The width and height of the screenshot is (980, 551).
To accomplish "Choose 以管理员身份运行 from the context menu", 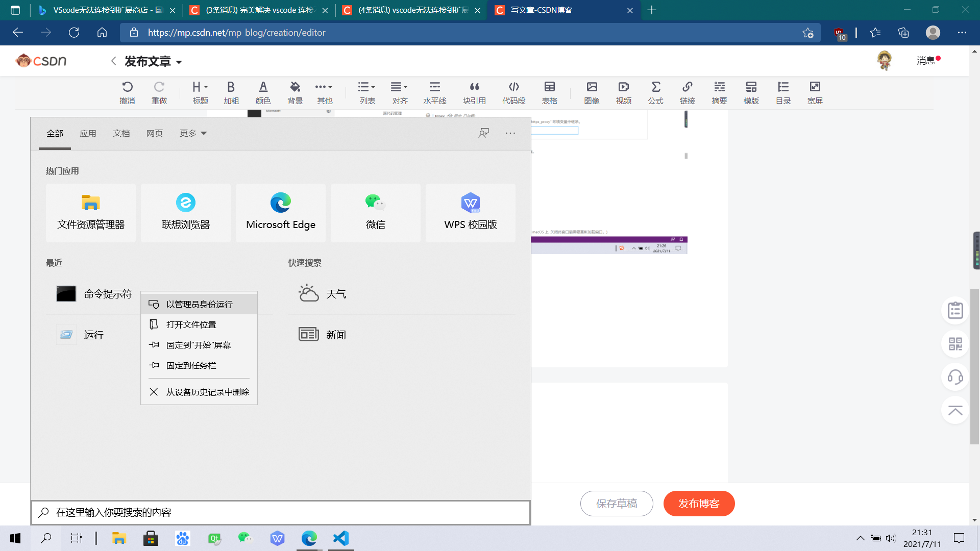I will point(199,304).
